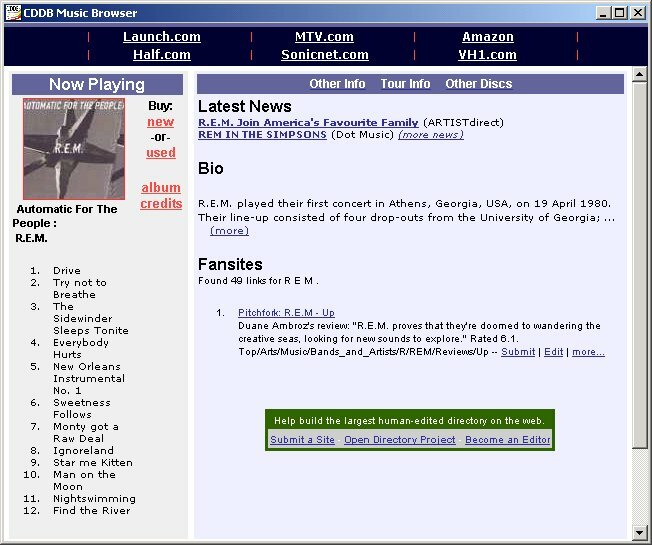Minimize the CDDB Music Browser window

[x=603, y=13]
